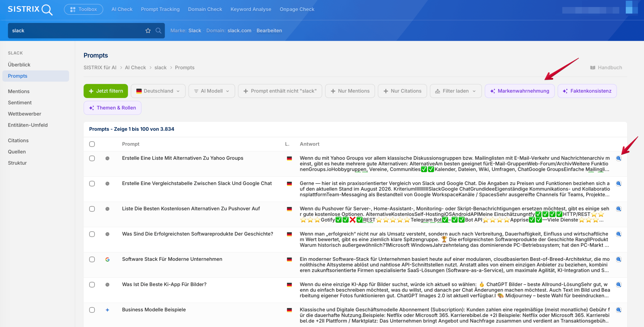Open the Faktenkonsistenz AI analysis

pyautogui.click(x=587, y=91)
